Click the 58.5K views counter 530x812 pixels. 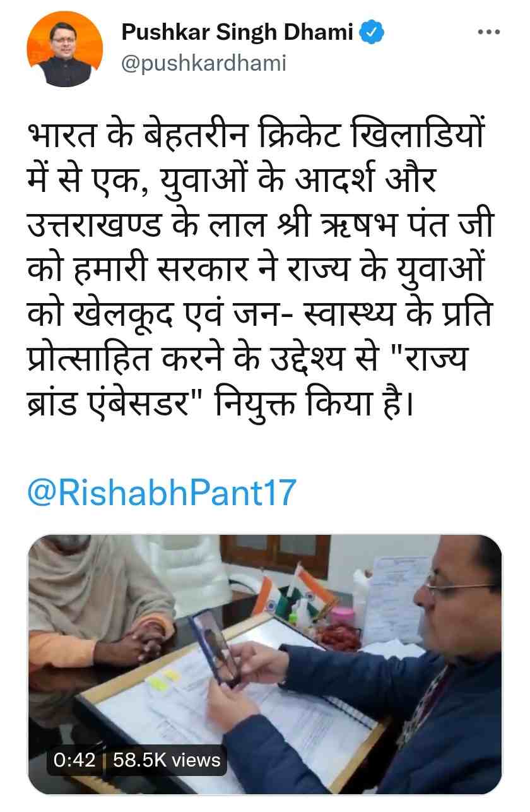point(167,760)
